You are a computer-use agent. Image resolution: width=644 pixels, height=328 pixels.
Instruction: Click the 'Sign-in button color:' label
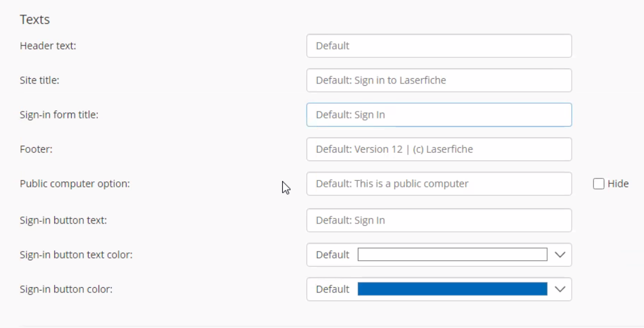point(66,289)
